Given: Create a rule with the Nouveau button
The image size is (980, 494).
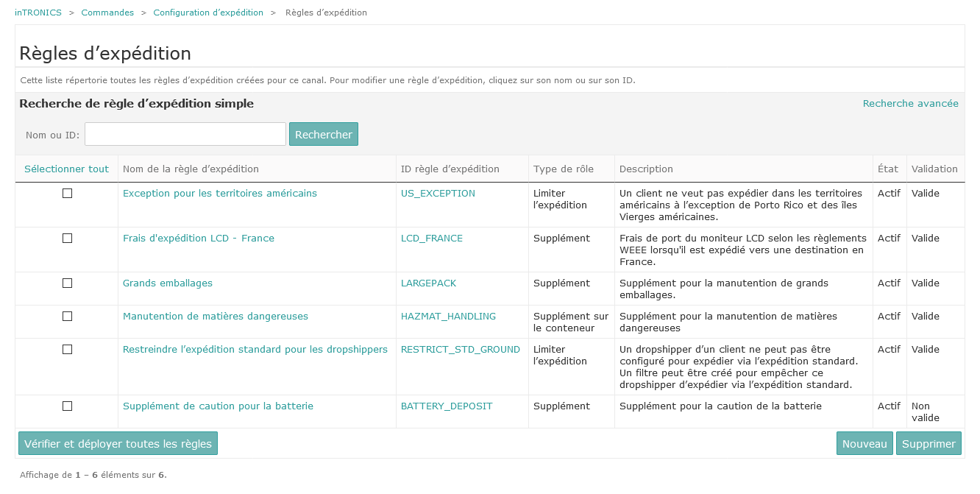Looking at the screenshot, I should coord(864,444).
